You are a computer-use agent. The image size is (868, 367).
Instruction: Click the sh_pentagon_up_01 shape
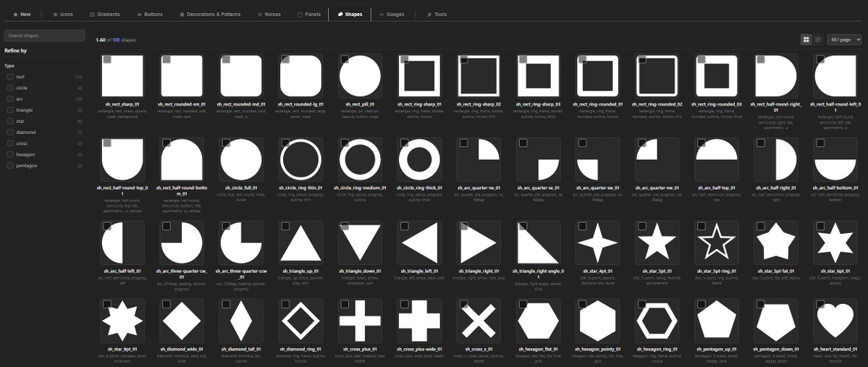[716, 320]
